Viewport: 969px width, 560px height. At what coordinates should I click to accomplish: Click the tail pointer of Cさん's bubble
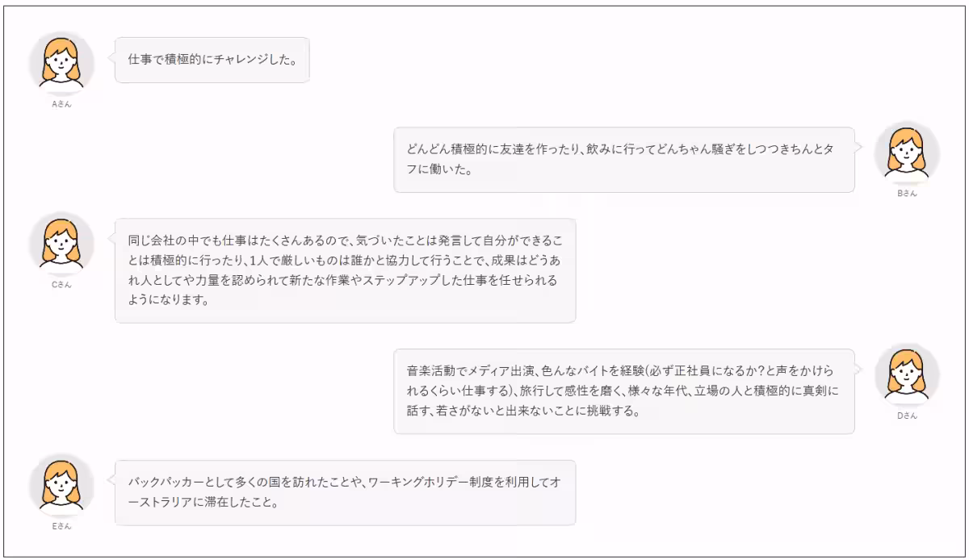tap(111, 238)
